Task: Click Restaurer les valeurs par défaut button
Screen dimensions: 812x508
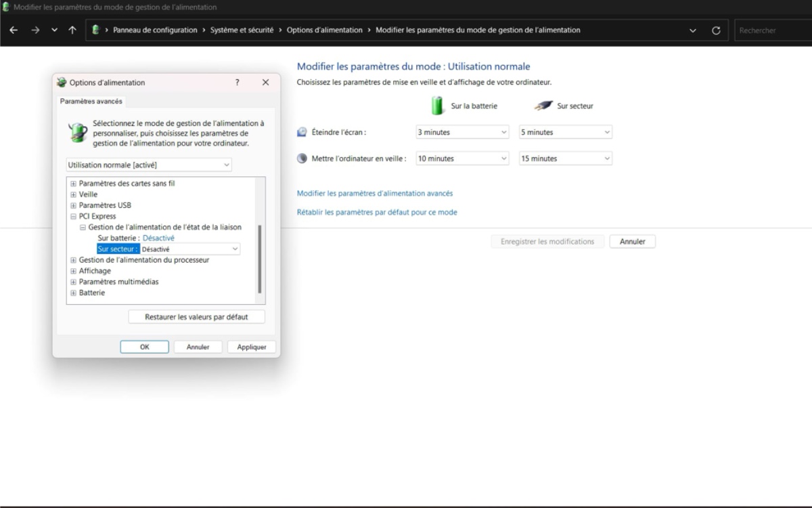Action: [x=196, y=317]
